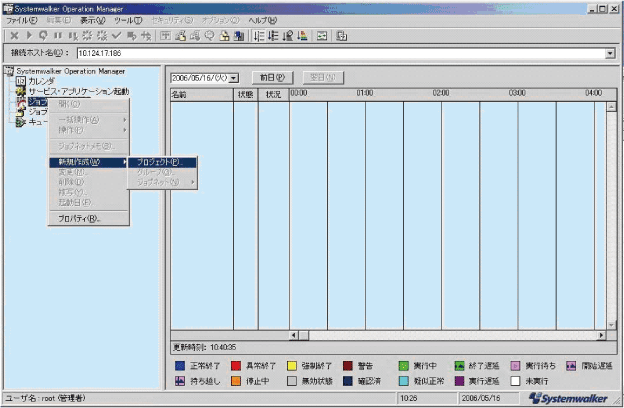Click the orange 停止中 legend swatch
The height and width of the screenshot is (408, 624).
point(236,381)
